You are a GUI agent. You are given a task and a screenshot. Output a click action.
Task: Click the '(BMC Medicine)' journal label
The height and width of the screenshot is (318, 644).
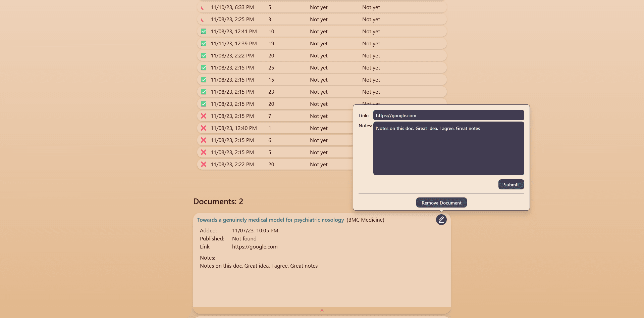click(x=365, y=220)
